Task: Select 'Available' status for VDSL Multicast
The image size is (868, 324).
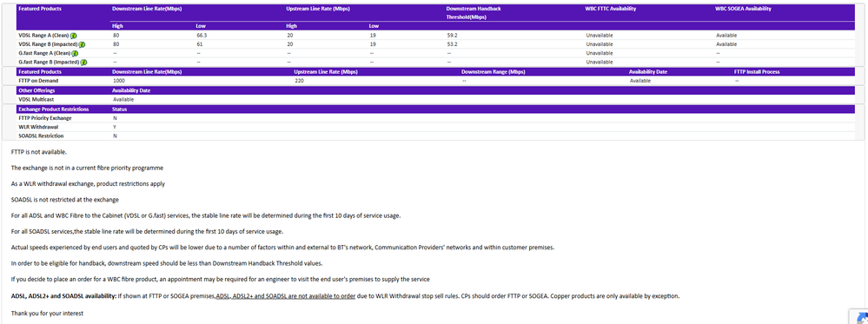Action: (x=123, y=99)
